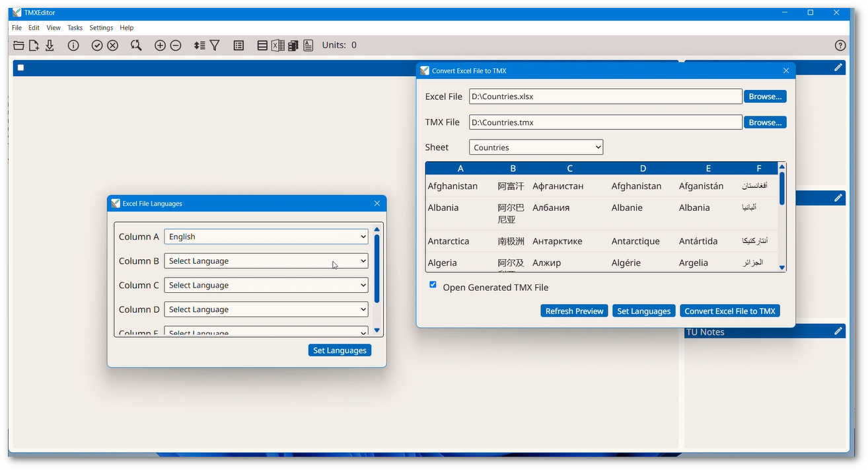Screen dimensions: 868x470
Task: Click the stacked rows toolbar icon
Action: pos(262,46)
